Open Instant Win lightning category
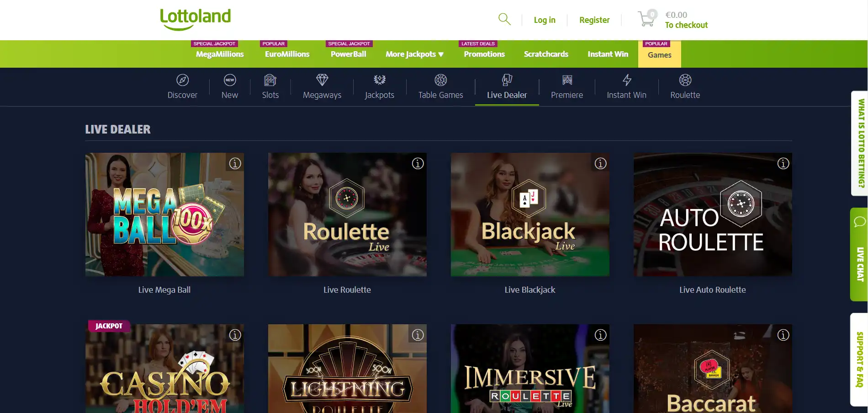Screen dimensions: 868x413 pos(627,86)
